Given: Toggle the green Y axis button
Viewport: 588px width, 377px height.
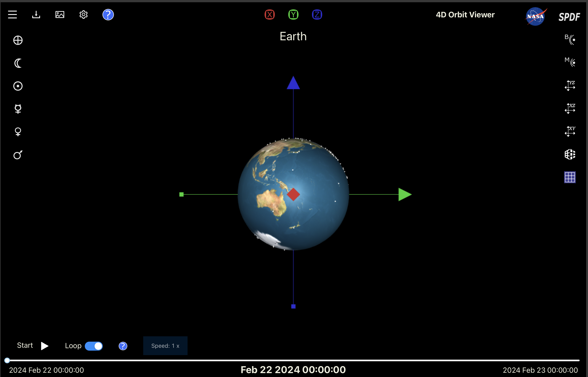Looking at the screenshot, I should pyautogui.click(x=293, y=15).
